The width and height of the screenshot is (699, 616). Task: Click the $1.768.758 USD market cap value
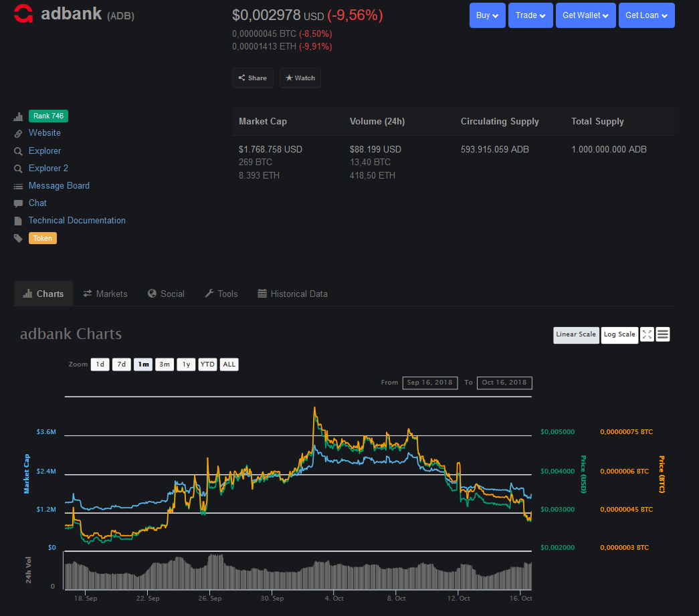coord(270,149)
